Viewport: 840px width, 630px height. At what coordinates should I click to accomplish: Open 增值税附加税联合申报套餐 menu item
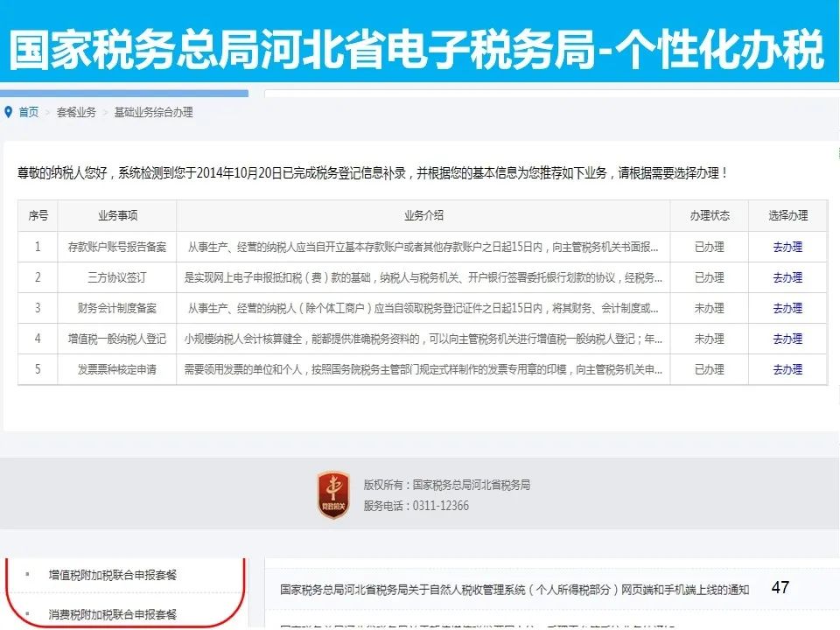pyautogui.click(x=113, y=575)
